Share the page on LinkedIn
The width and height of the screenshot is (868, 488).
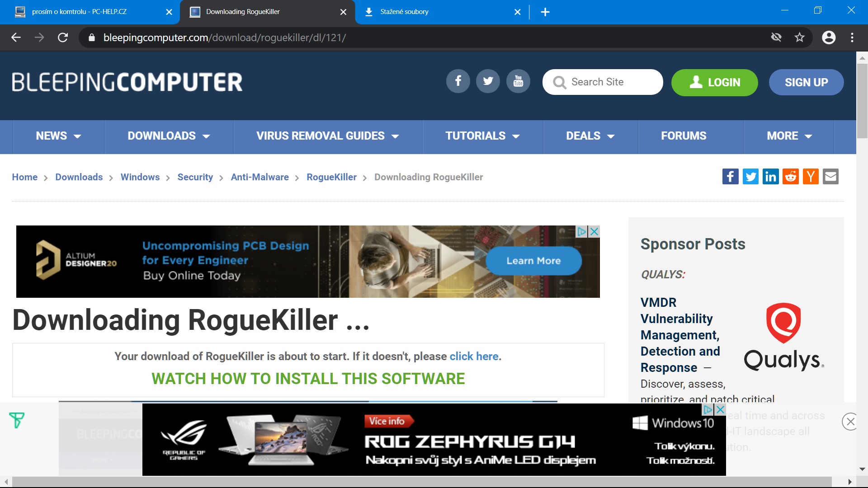coord(770,177)
